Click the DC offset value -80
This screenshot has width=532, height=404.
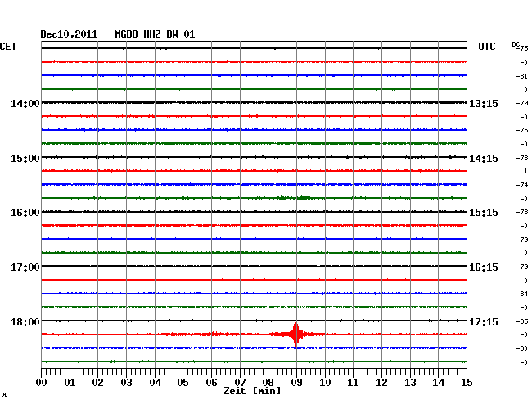coord(524,348)
